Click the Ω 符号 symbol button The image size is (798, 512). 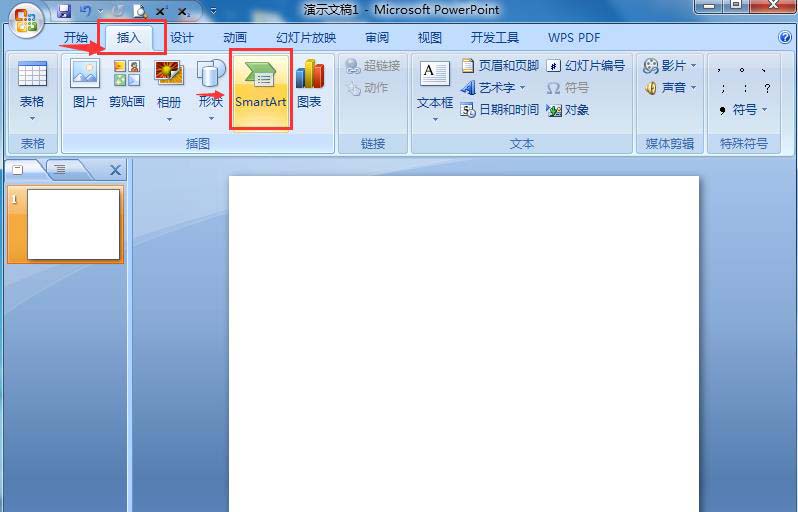(567, 88)
